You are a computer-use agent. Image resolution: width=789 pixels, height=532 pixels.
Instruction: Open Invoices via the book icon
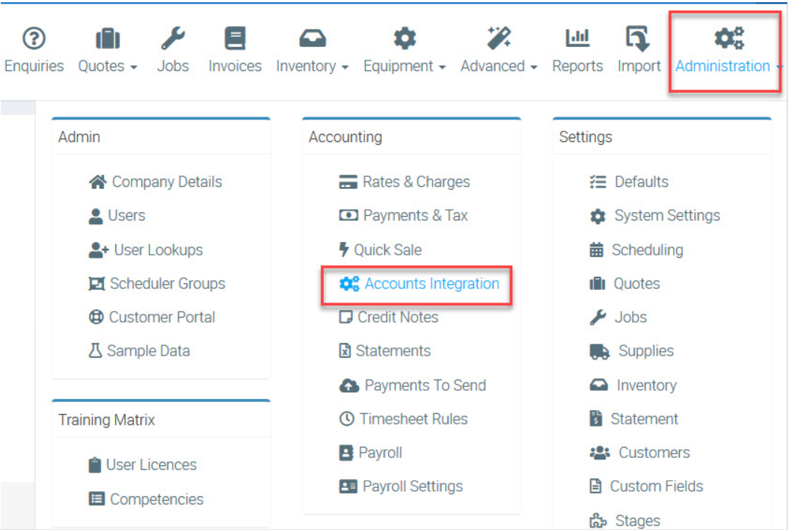[x=235, y=37]
